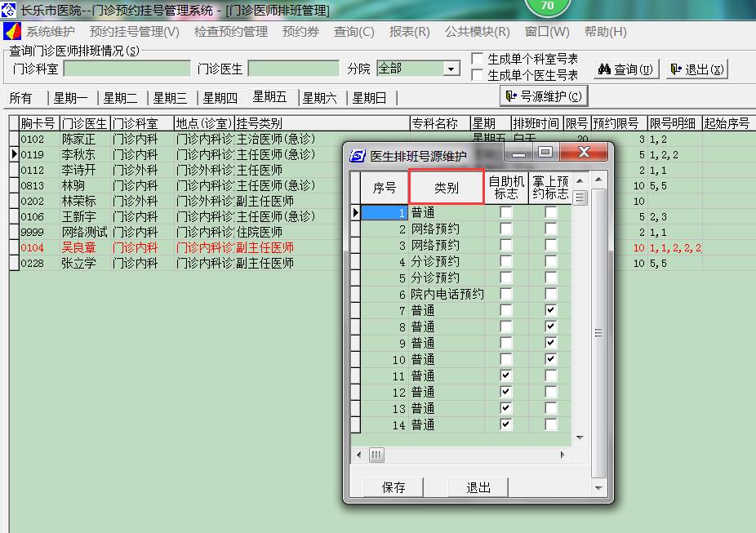The image size is (756, 533).
Task: Click horizontal scroll left arrow in dialog
Action: [358, 455]
